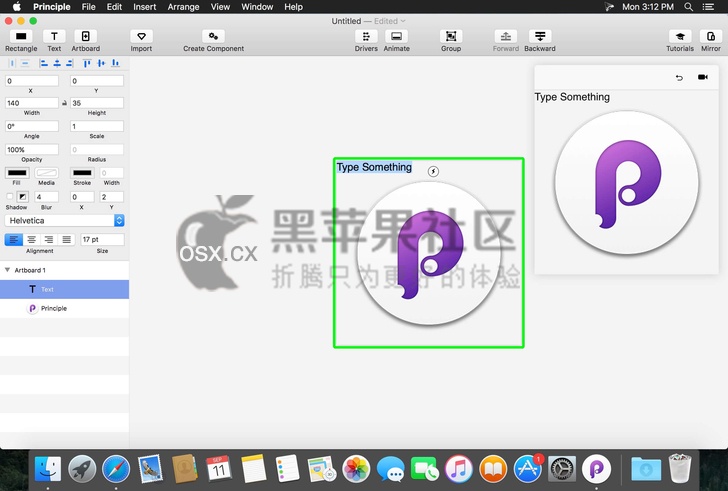
Task: Open the Insert menu
Action: point(144,7)
